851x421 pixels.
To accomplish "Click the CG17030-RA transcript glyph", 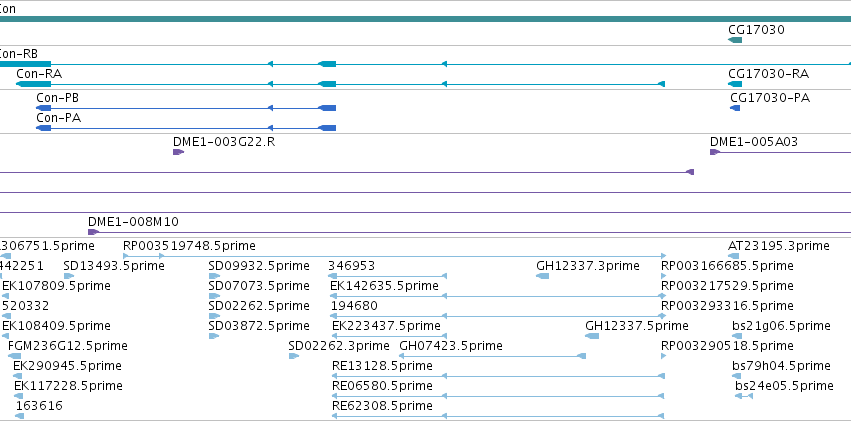I will click(735, 84).
